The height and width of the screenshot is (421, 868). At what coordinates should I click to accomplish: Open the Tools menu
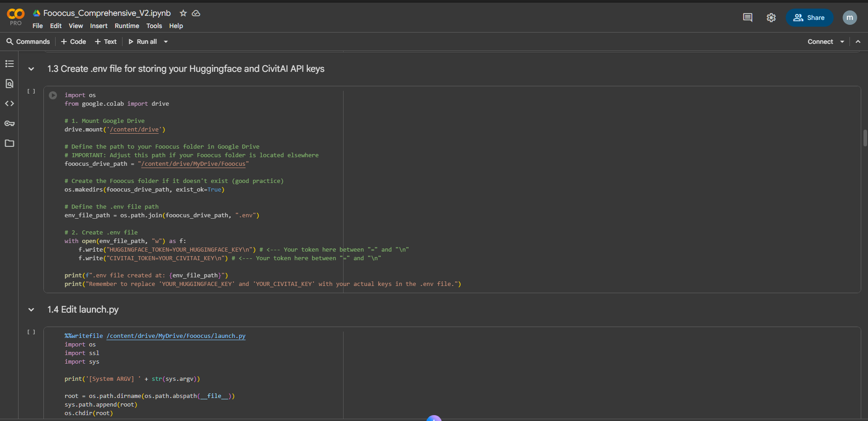coord(154,26)
